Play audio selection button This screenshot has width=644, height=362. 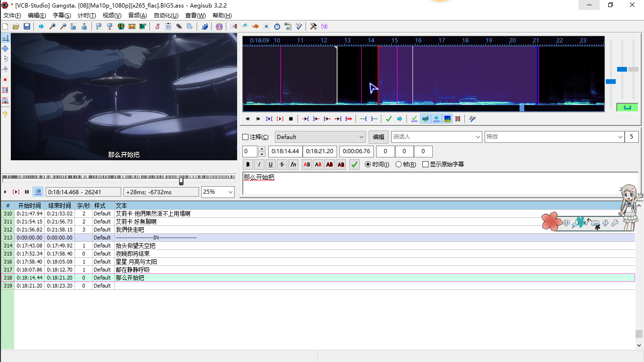pyautogui.click(x=269, y=119)
